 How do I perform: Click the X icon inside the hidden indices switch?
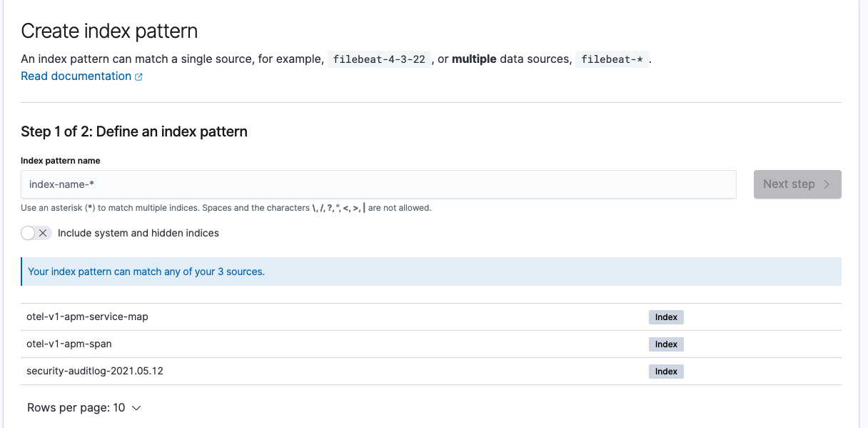[41, 233]
